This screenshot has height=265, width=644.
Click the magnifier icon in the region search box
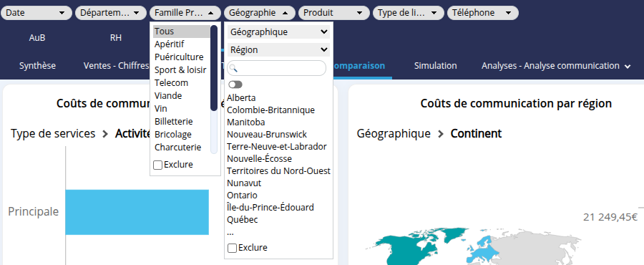pyautogui.click(x=233, y=68)
